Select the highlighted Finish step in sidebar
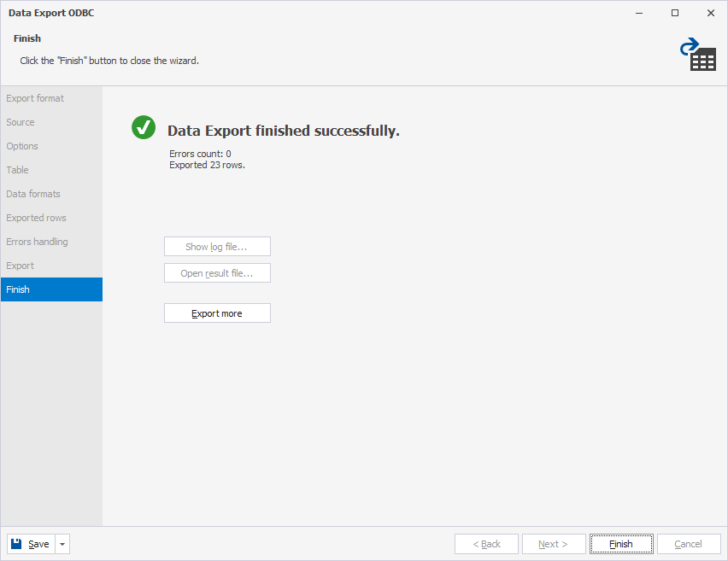 [x=18, y=289]
